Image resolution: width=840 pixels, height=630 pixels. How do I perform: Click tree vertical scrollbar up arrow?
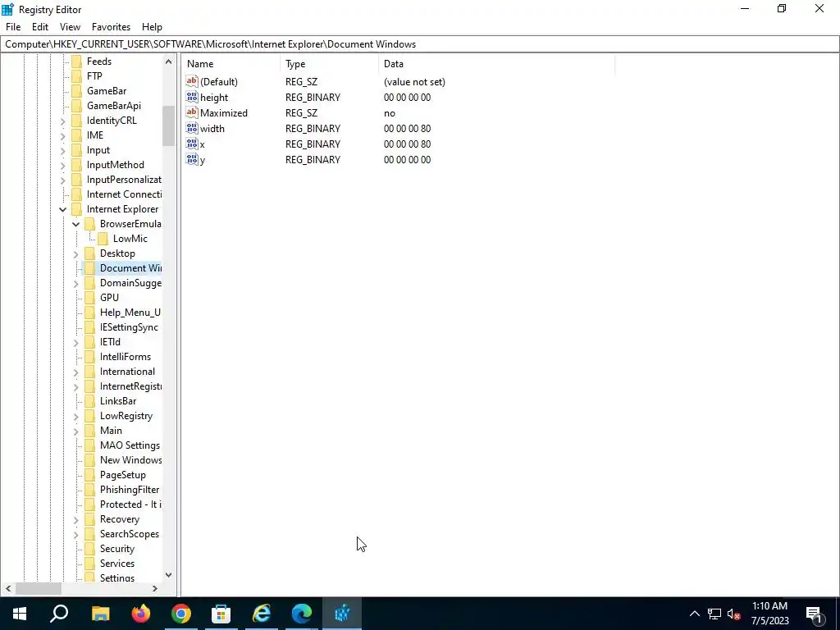pyautogui.click(x=169, y=62)
